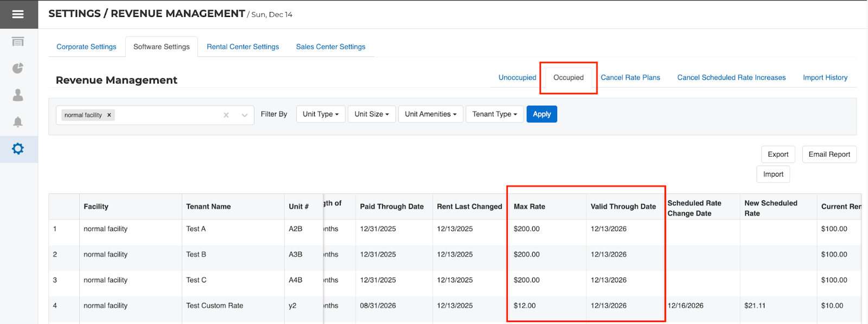The width and height of the screenshot is (868, 324).
Task: Open the hamburger menu
Action: (18, 14)
